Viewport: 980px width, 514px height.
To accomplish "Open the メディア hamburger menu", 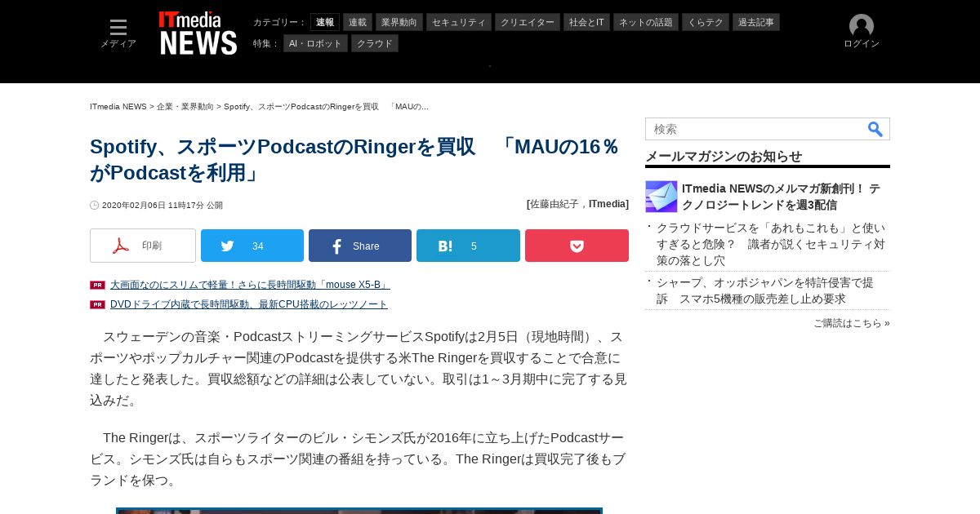I will pyautogui.click(x=118, y=33).
